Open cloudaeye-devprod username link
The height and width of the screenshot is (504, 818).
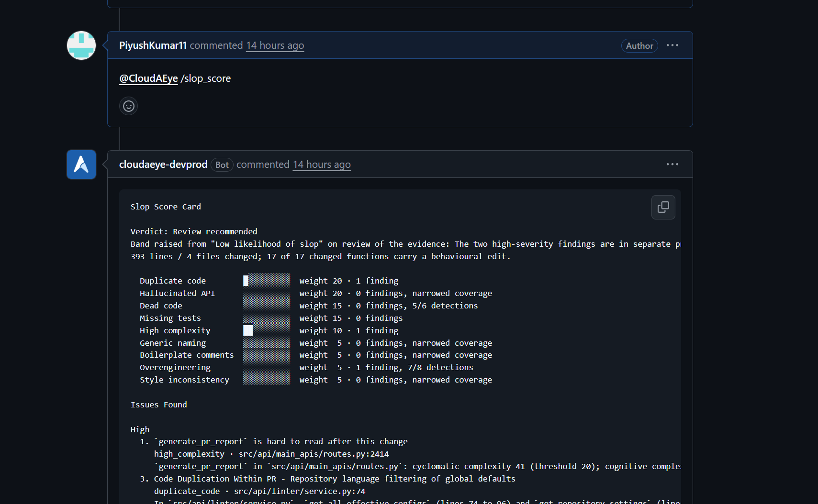pos(163,164)
